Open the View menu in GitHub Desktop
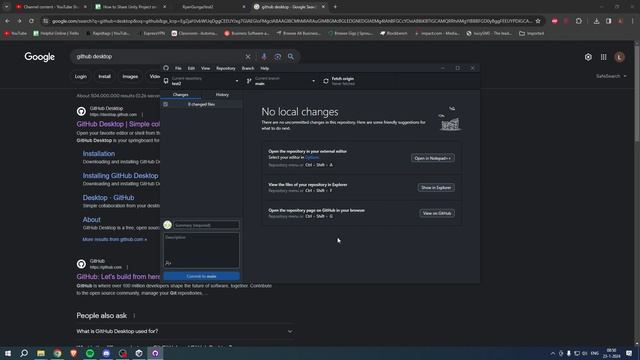 pyautogui.click(x=205, y=69)
